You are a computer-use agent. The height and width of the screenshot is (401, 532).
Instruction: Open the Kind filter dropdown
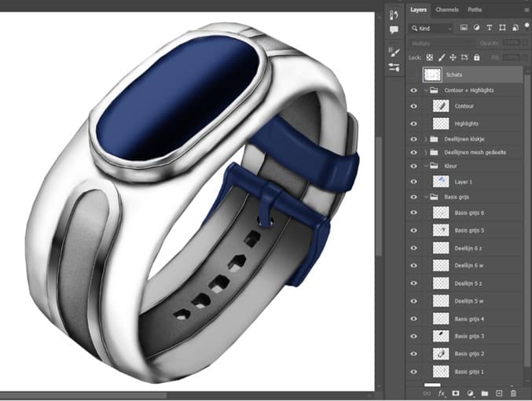click(431, 28)
